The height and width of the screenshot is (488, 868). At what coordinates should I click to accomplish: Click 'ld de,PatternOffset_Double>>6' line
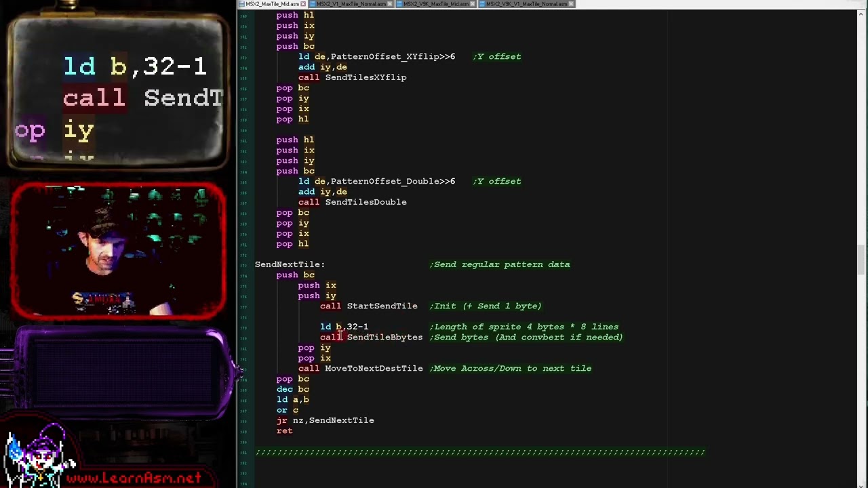376,181
